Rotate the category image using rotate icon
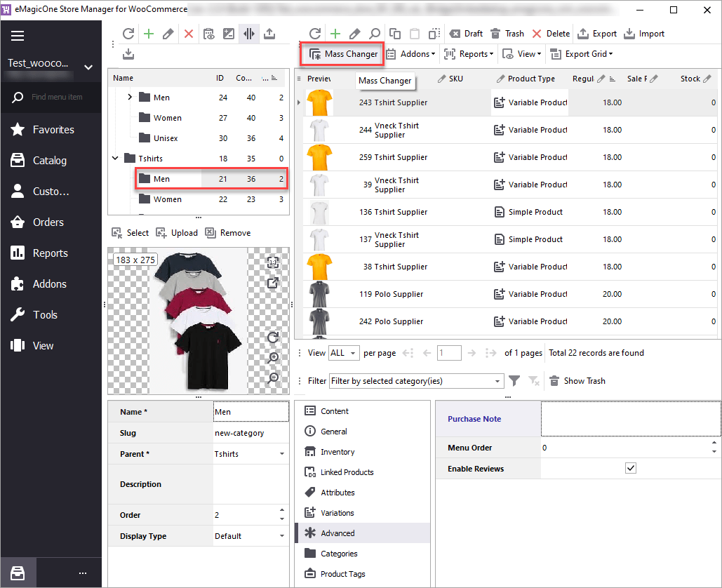 point(273,338)
